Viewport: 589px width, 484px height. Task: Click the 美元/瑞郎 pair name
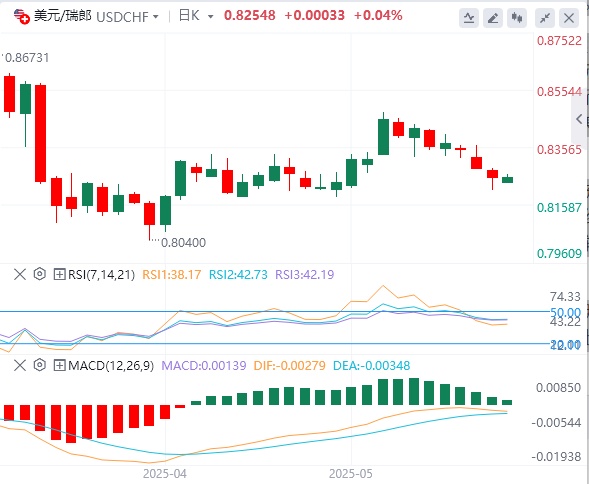pos(63,16)
